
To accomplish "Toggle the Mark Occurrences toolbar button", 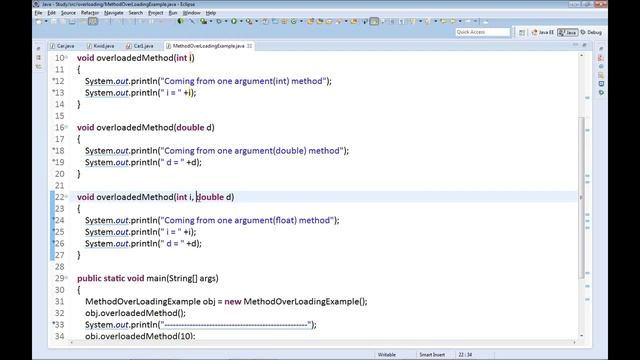I will [x=374, y=21].
